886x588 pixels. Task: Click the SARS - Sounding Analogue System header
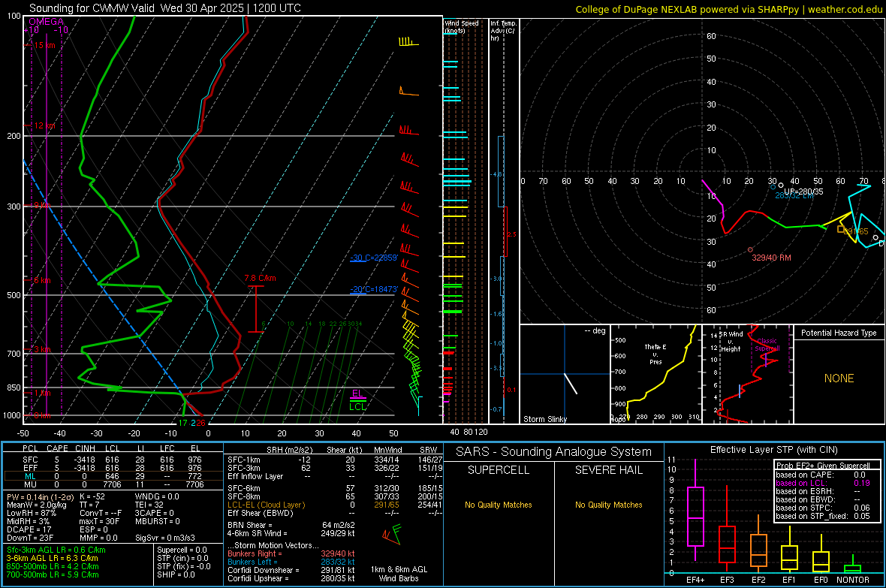tap(553, 452)
